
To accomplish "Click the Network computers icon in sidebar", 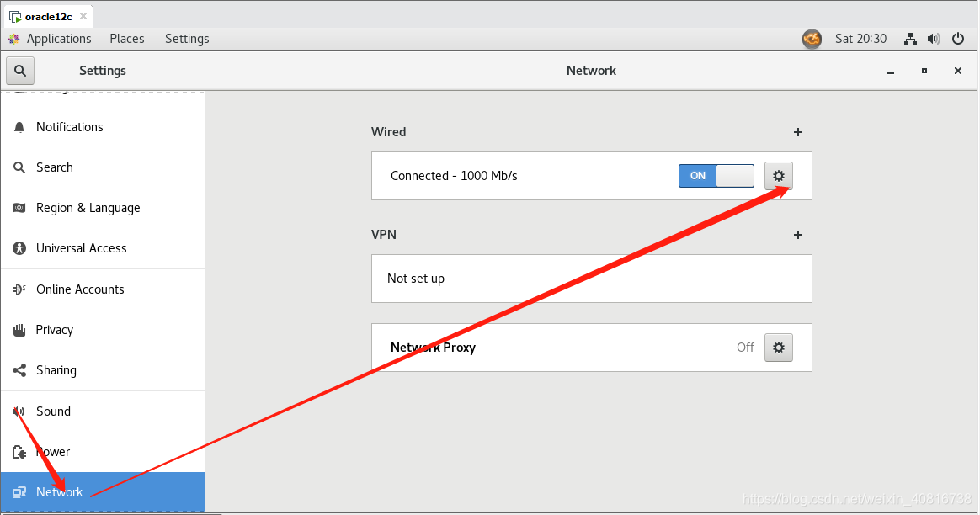I will (19, 492).
